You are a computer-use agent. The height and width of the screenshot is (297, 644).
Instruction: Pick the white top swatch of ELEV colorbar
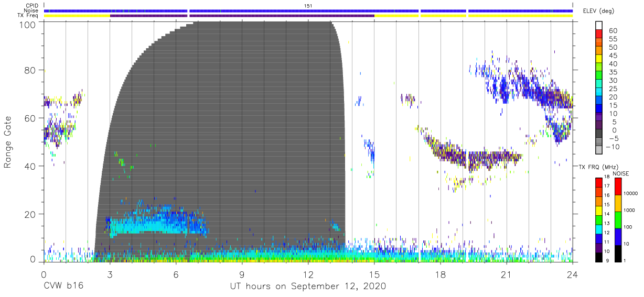[598, 26]
